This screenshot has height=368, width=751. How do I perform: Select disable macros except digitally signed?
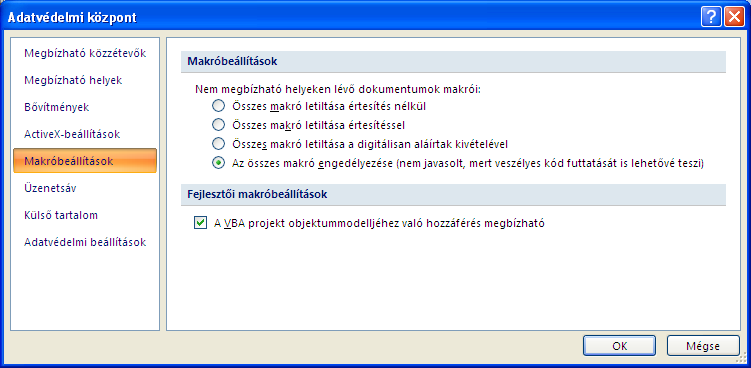pyautogui.click(x=218, y=144)
